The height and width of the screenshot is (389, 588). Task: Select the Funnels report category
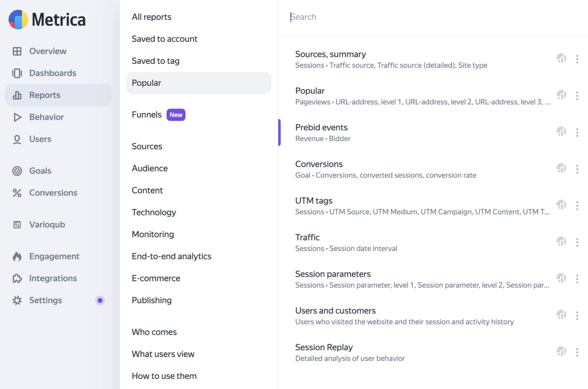coord(147,115)
